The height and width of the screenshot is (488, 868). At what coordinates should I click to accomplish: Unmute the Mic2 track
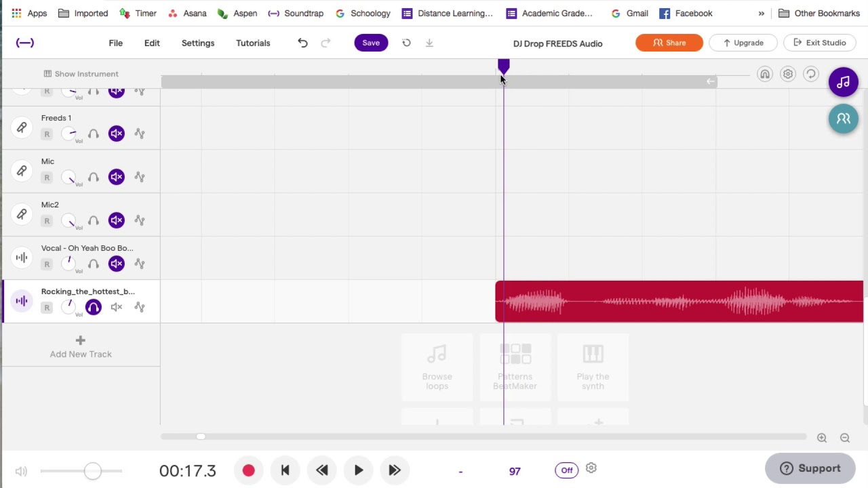point(117,220)
